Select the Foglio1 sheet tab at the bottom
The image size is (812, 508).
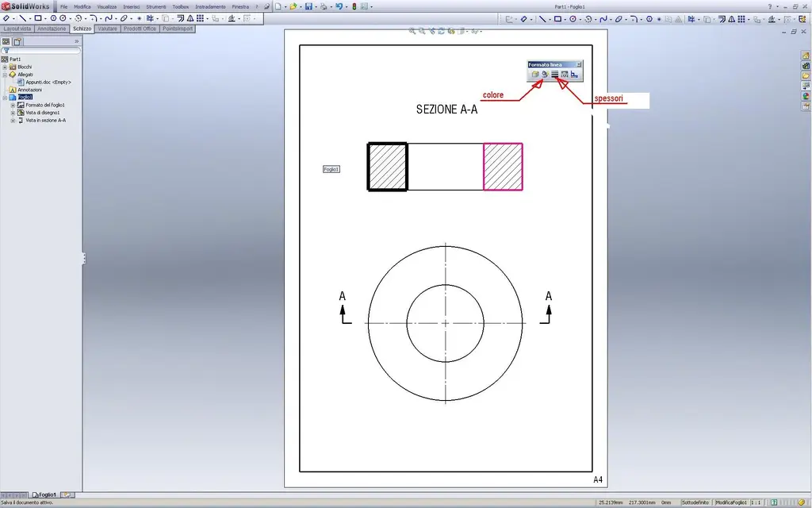click(44, 495)
